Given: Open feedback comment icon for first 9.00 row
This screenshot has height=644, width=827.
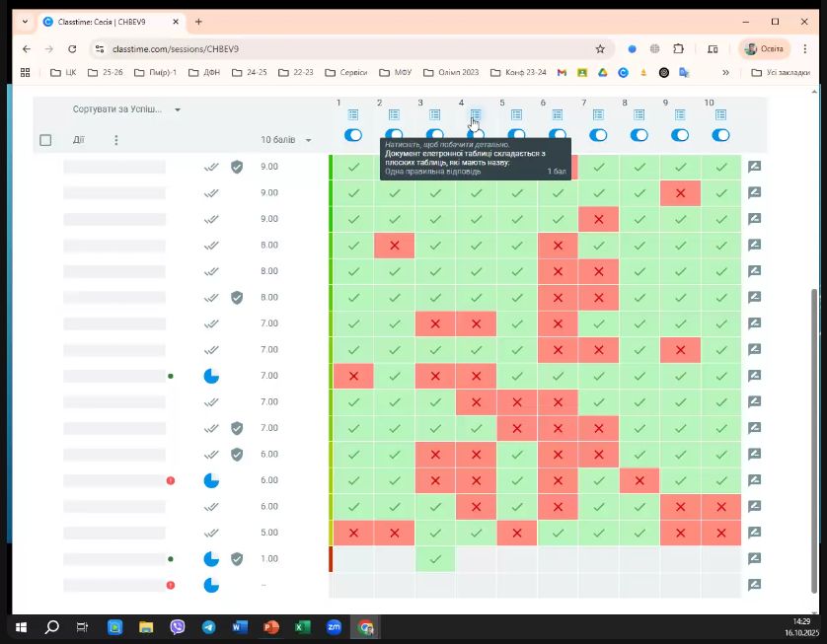Looking at the screenshot, I should coord(754,167).
